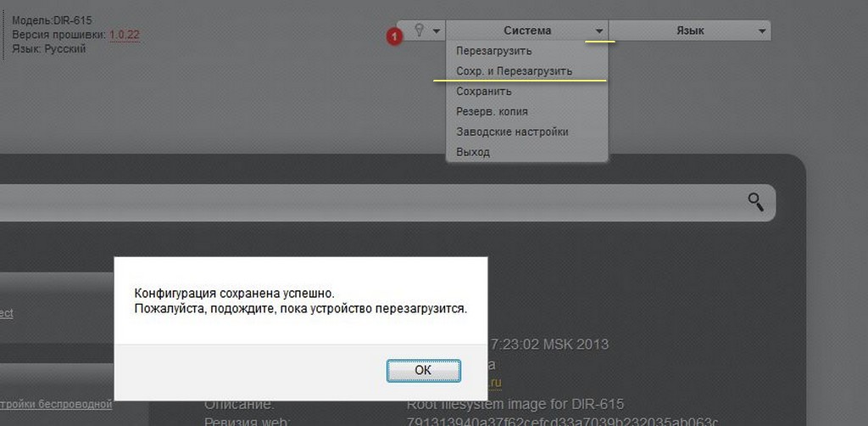The width and height of the screenshot is (868, 426).
Task: Click the partially hidden orange .ru link
Action: [494, 382]
